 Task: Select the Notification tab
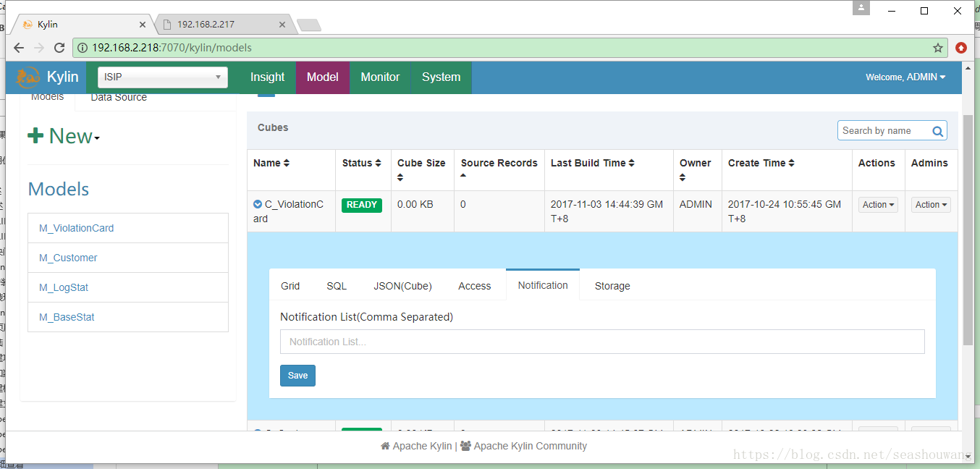pyautogui.click(x=543, y=285)
